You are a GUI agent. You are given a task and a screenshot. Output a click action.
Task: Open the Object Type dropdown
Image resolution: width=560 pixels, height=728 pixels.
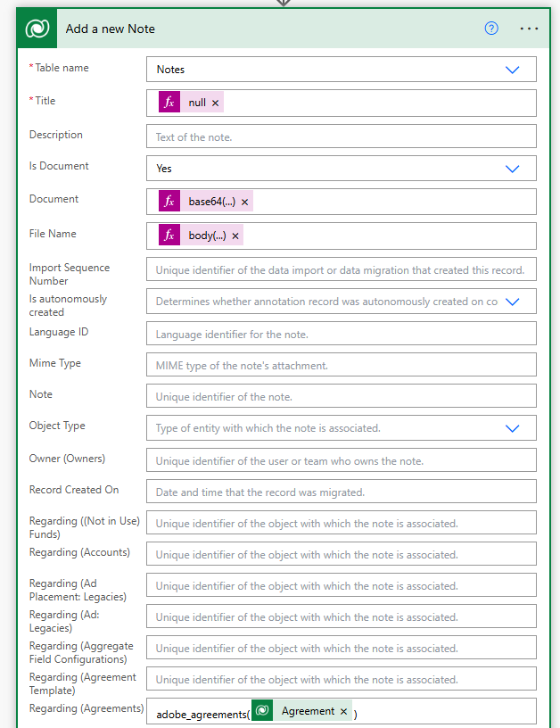pyautogui.click(x=512, y=428)
